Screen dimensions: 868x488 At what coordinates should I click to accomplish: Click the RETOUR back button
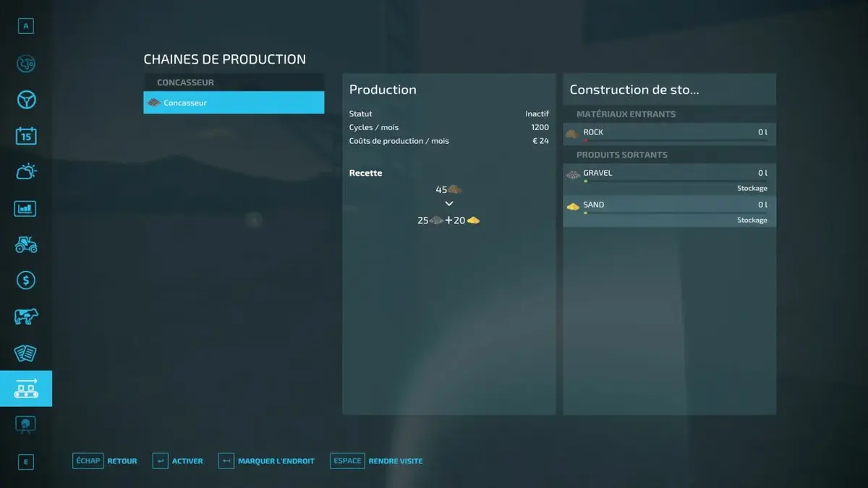tap(106, 461)
